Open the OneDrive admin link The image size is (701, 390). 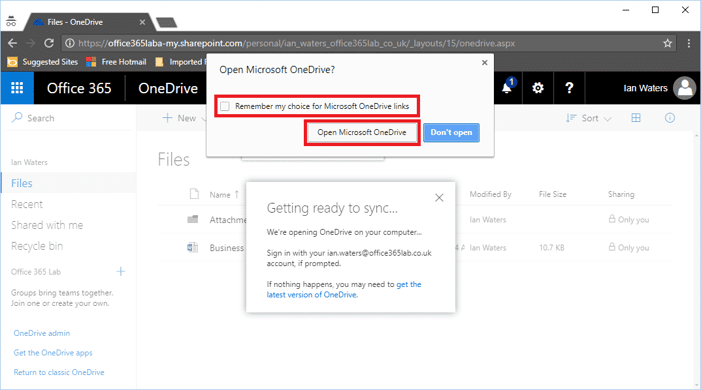42,333
